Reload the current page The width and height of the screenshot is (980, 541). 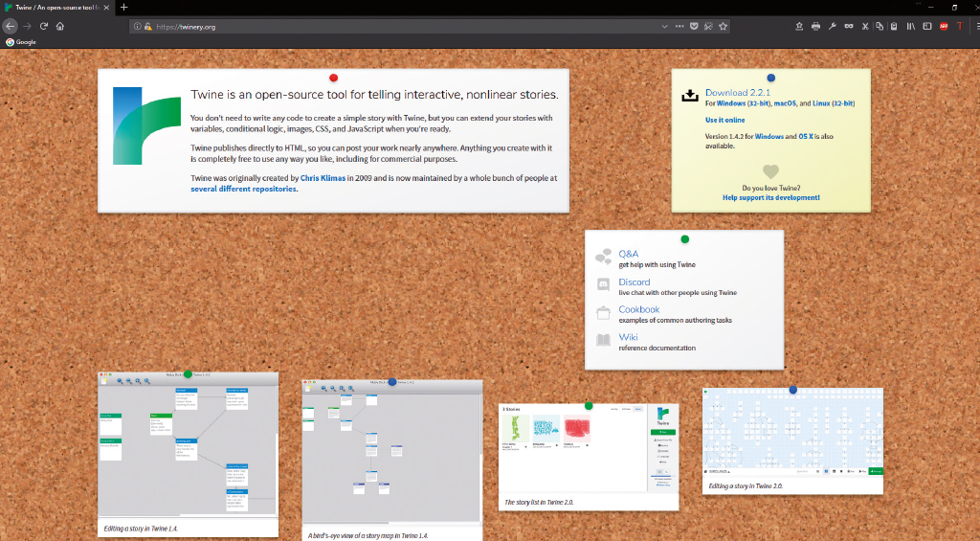44,26
